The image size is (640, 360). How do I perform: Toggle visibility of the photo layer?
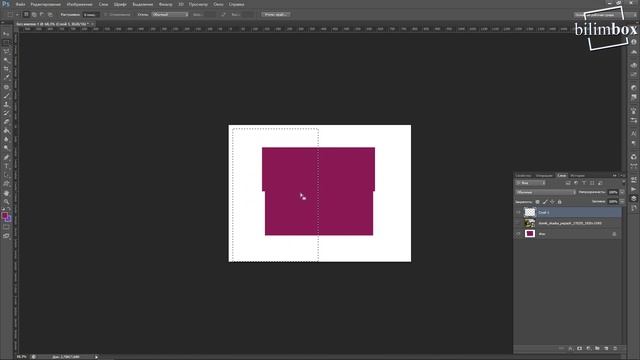[518, 223]
